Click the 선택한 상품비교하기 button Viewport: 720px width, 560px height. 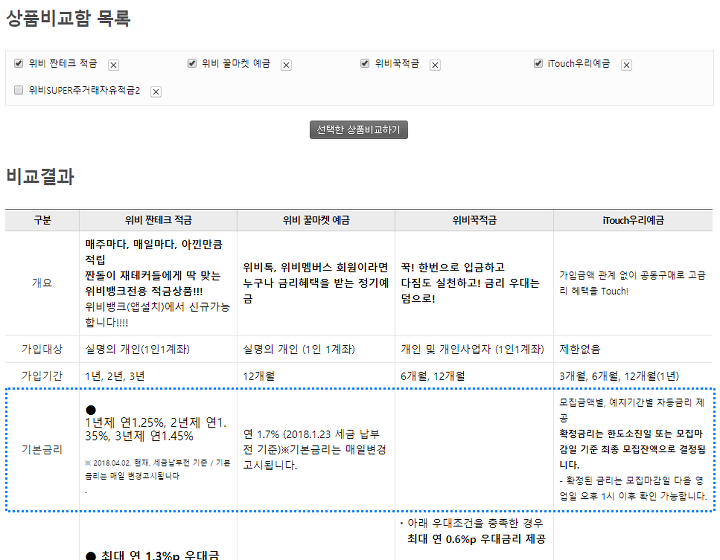coord(359,130)
